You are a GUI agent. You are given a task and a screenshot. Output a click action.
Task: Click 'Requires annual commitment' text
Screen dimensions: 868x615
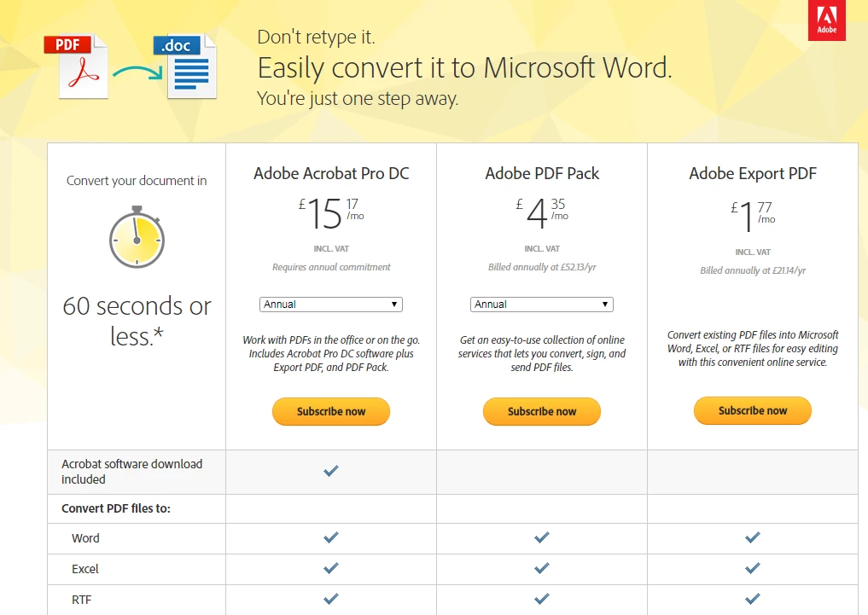click(331, 267)
